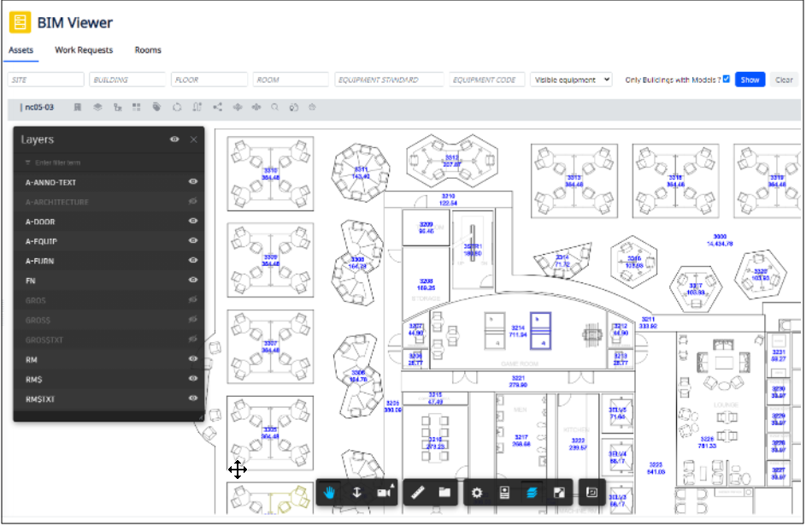This screenshot has width=812, height=532.
Task: Switch to the Work Requests tab
Action: [x=85, y=50]
